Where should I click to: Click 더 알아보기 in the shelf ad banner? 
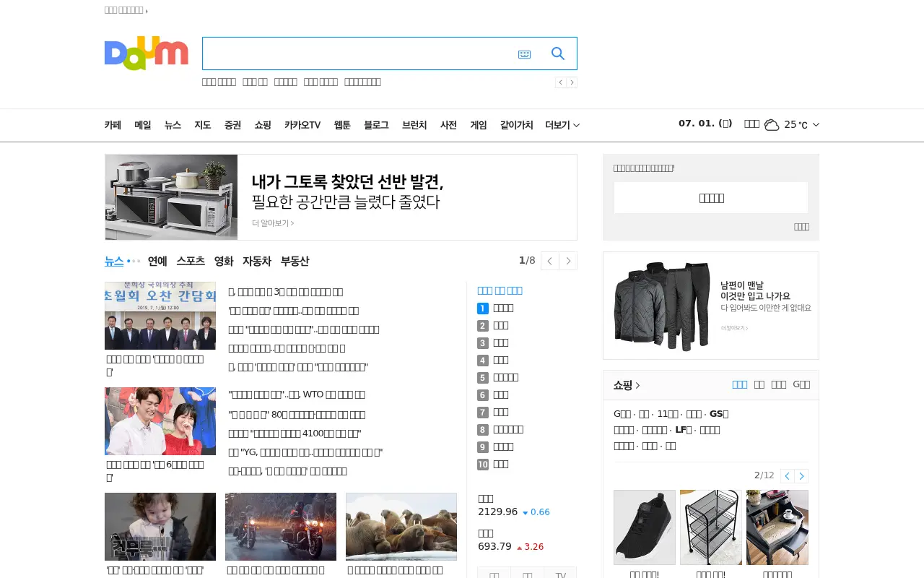273,223
